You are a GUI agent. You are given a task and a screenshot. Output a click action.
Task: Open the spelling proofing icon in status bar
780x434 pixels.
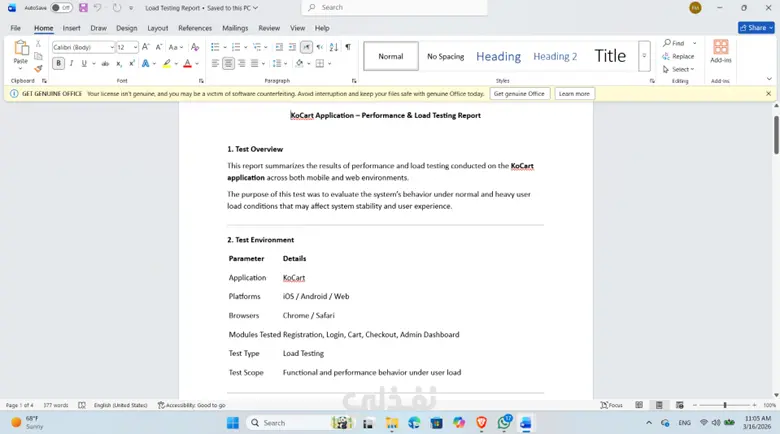tap(82, 405)
